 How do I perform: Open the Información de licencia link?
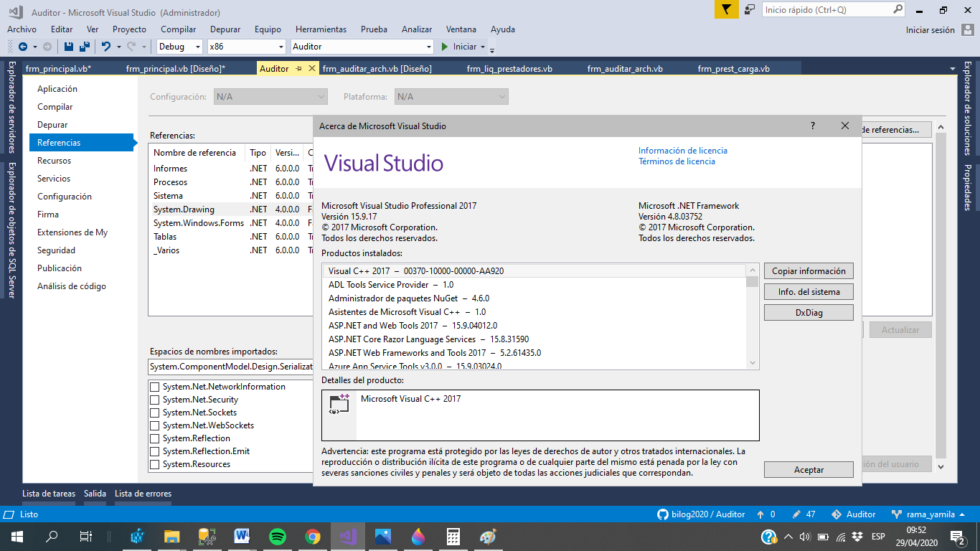[683, 151]
